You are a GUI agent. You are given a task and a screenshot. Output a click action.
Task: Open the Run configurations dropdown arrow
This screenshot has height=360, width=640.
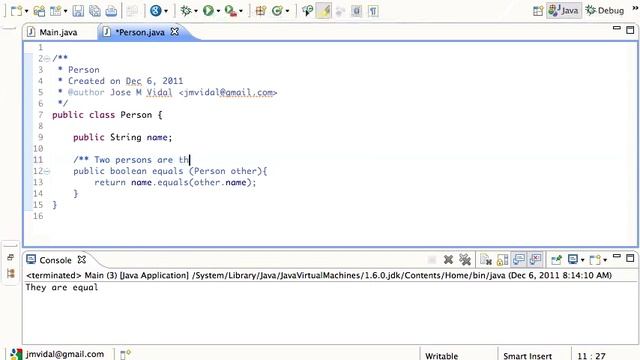218,11
